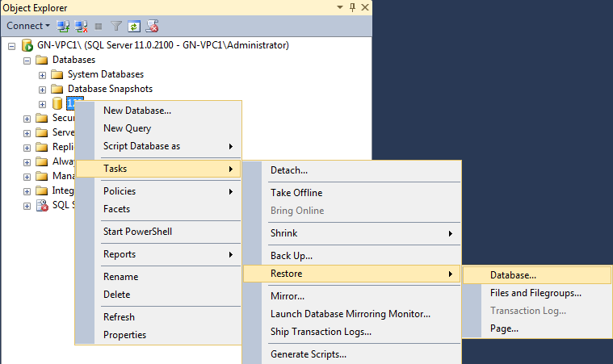613x364 pixels.
Task: Select Detach... from the Tasks submenu
Action: (x=289, y=170)
